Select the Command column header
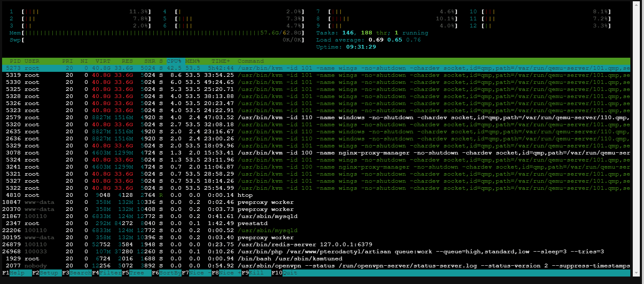The image size is (644, 284). point(251,61)
